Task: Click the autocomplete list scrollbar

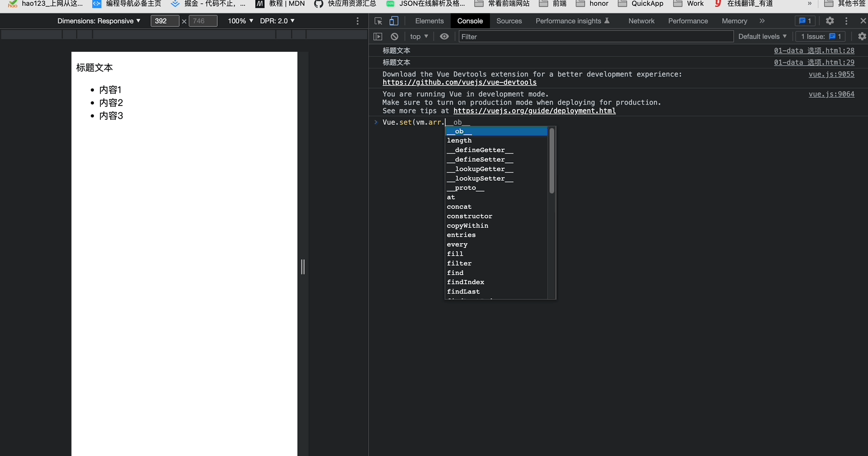Action: [x=552, y=161]
